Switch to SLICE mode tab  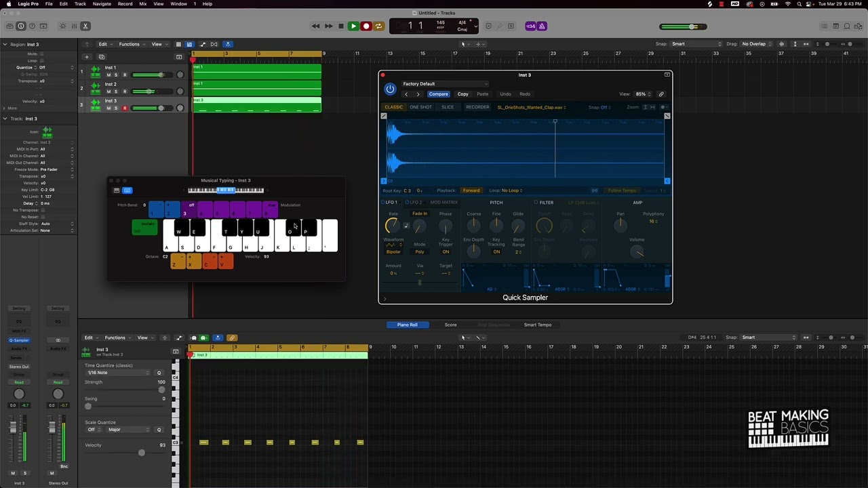point(448,107)
